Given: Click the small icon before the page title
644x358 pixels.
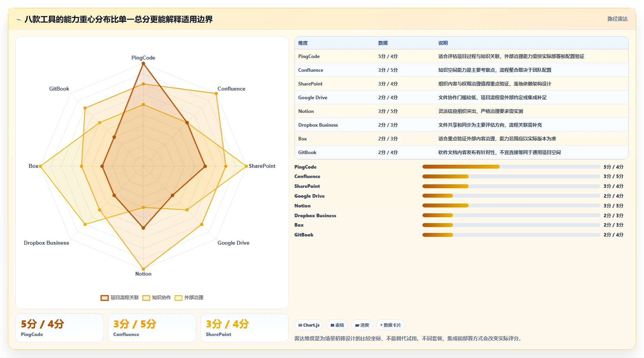Looking at the screenshot, I should pos(18,20).
